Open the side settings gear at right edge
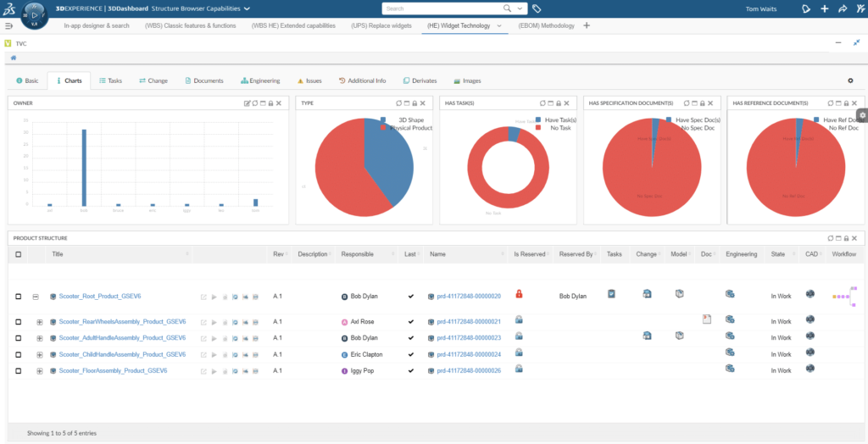The image size is (868, 444). (862, 115)
